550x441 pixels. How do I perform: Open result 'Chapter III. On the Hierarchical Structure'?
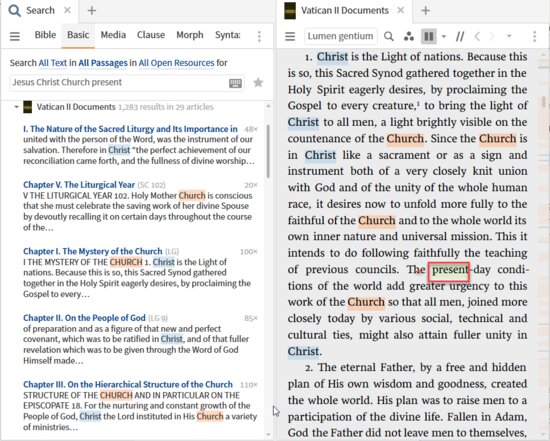tap(128, 385)
